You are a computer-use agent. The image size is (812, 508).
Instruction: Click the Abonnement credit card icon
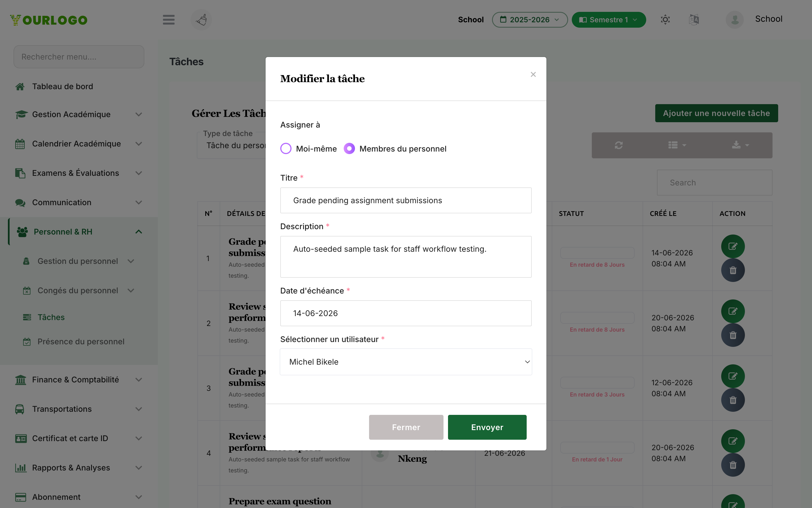[21, 497]
